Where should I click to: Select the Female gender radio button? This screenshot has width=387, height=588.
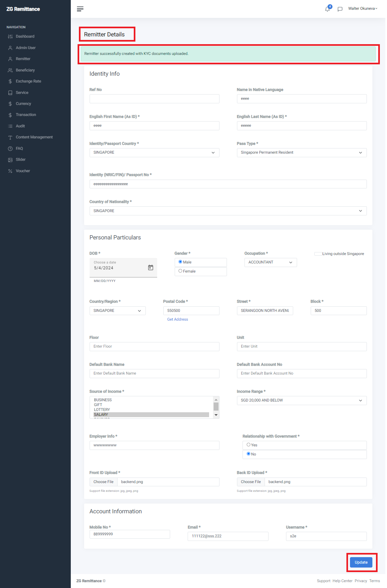pyautogui.click(x=180, y=271)
